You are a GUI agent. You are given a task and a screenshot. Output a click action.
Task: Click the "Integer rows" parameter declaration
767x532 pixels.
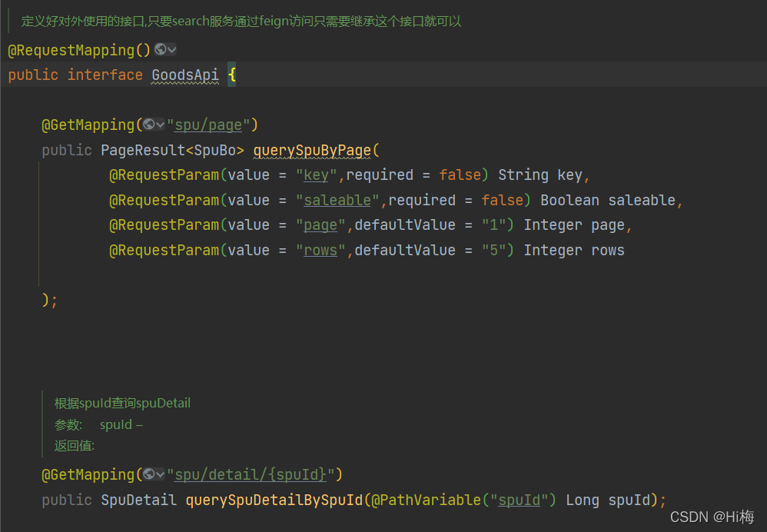[x=574, y=251]
